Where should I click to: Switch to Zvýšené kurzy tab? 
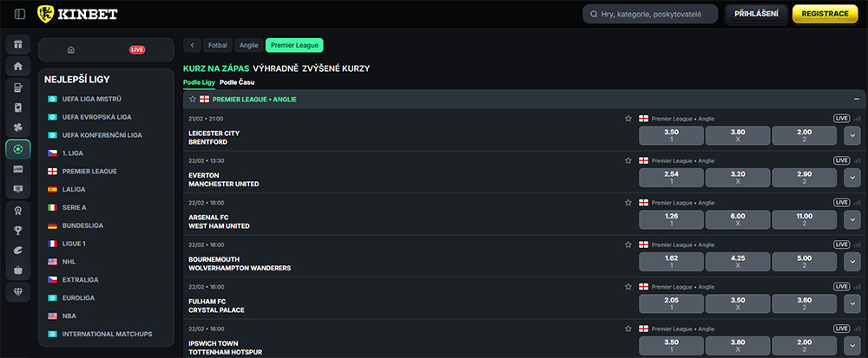336,68
